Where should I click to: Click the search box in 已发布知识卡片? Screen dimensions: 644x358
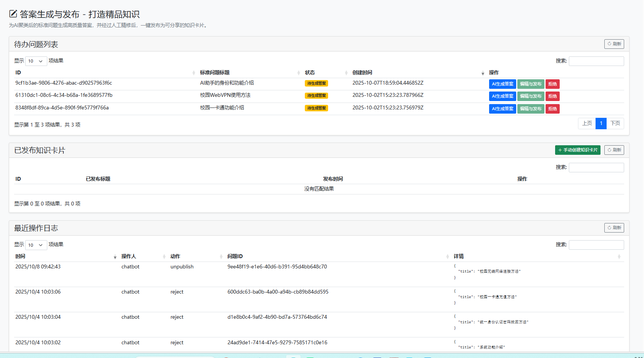596,167
